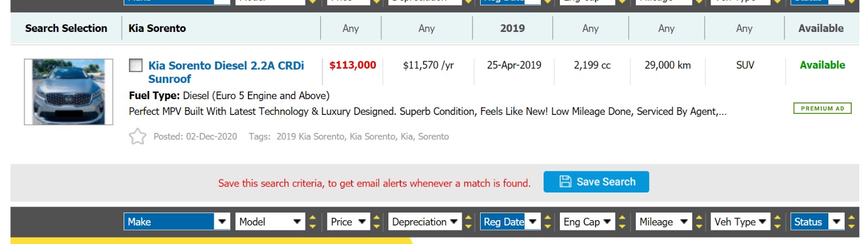Open the Price dropdown in bottom bar
Viewport: 868px width, 244px height.
pos(348,222)
